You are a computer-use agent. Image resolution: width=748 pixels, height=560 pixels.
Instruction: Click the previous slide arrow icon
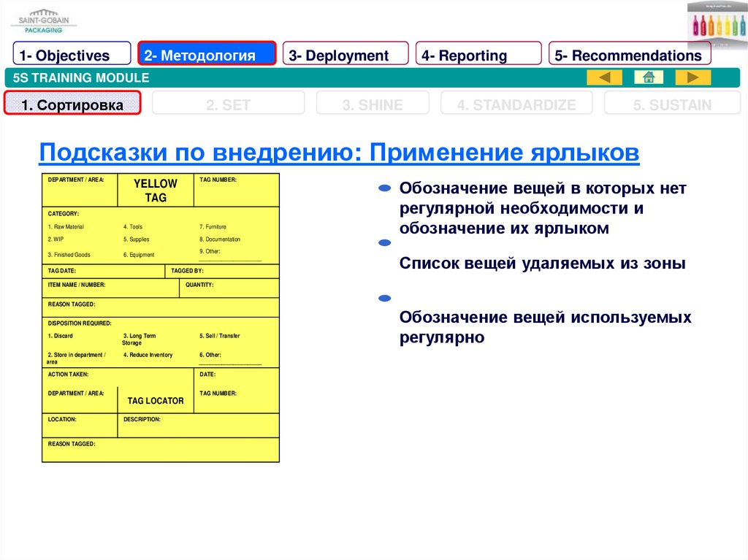(604, 77)
